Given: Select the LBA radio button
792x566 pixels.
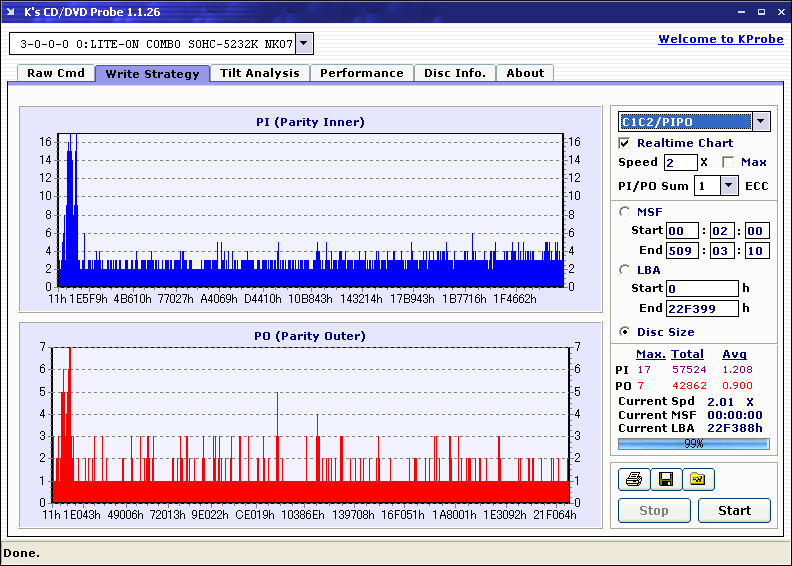Looking at the screenshot, I should 625,270.
